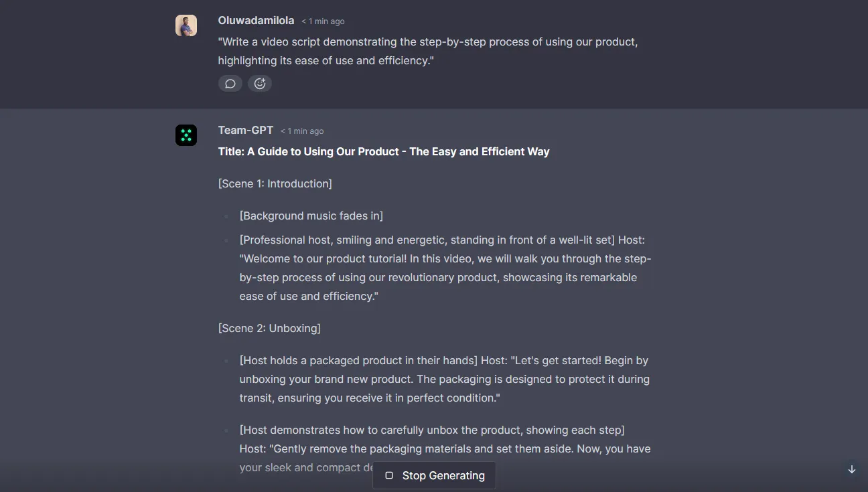The height and width of the screenshot is (492, 868).
Task: Click the stop square icon in Stop Generating
Action: click(x=389, y=475)
